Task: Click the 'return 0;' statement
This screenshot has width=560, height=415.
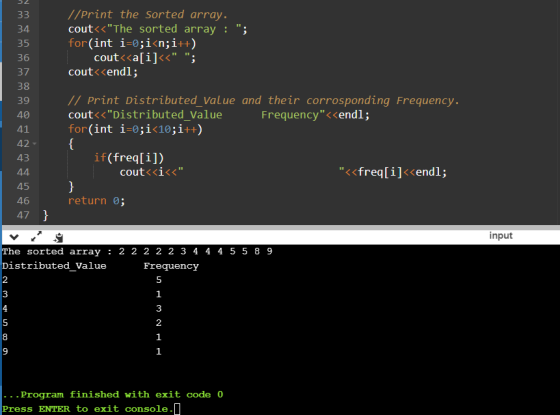Action: pyautogui.click(x=96, y=201)
